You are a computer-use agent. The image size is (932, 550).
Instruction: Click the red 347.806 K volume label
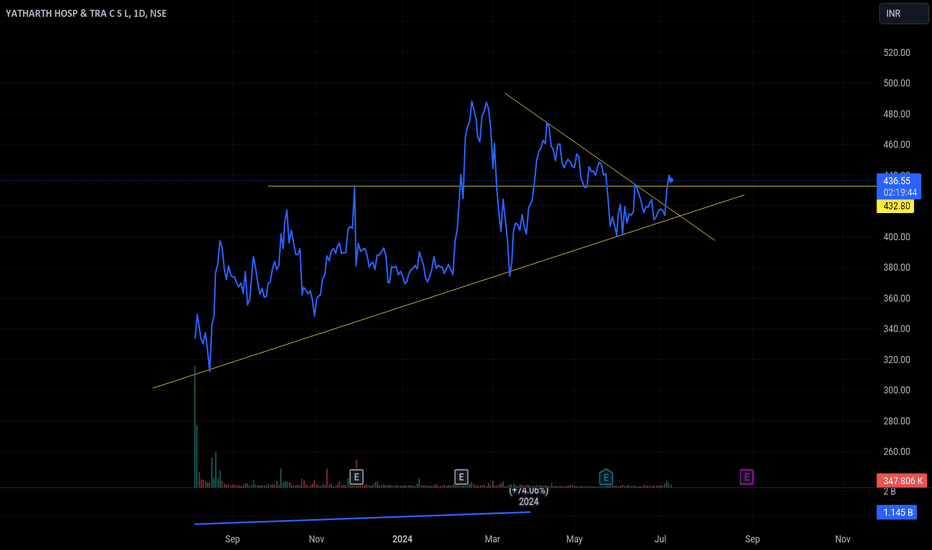(902, 480)
